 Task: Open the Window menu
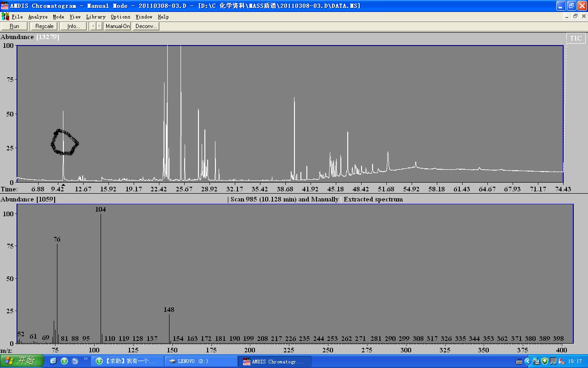(144, 17)
